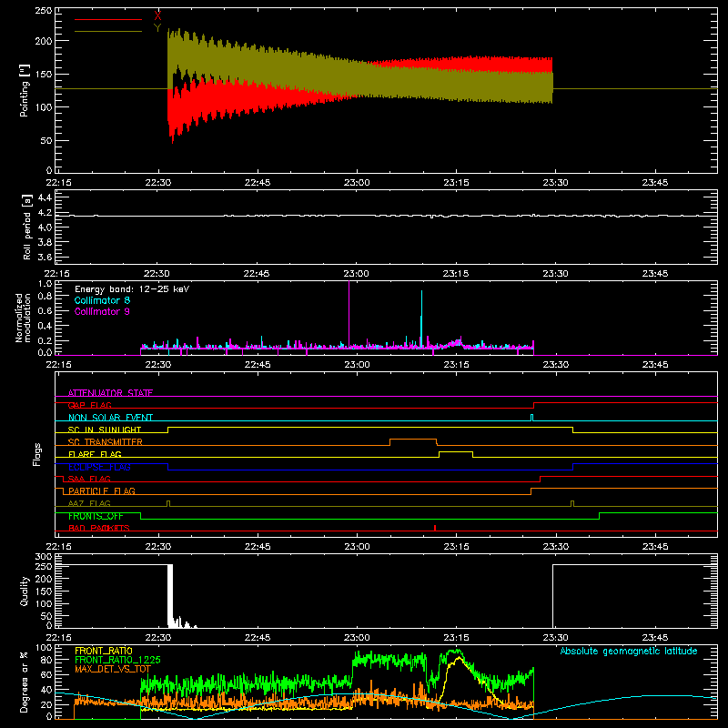
Task: Click the raised FLARE_FLAG step segment
Action: 456,451
